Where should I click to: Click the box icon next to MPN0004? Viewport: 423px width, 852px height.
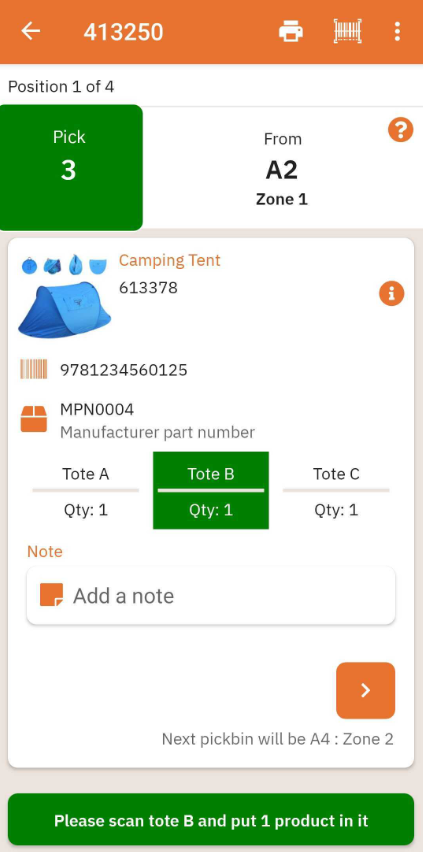34,419
